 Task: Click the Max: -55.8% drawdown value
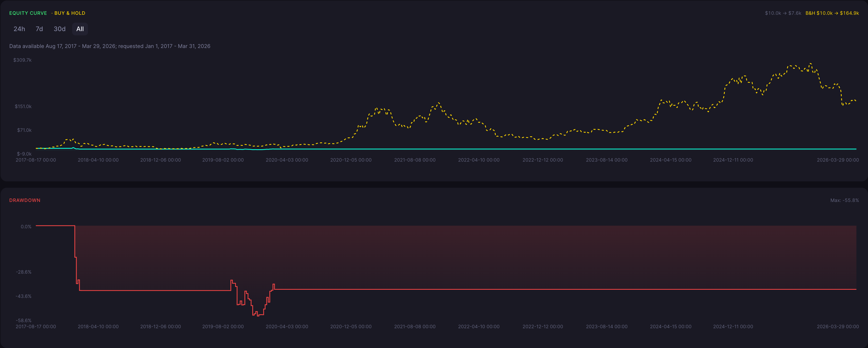pyautogui.click(x=844, y=200)
